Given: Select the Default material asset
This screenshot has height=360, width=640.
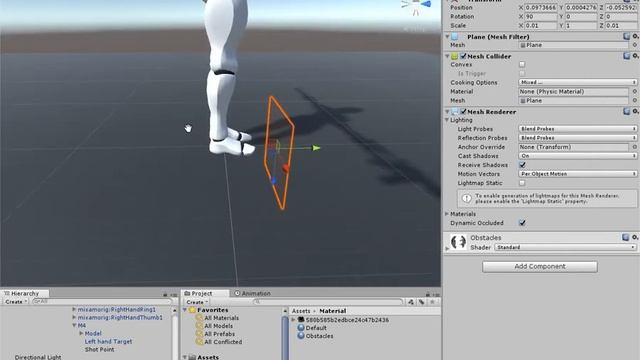Looking at the screenshot, I should pyautogui.click(x=312, y=328).
